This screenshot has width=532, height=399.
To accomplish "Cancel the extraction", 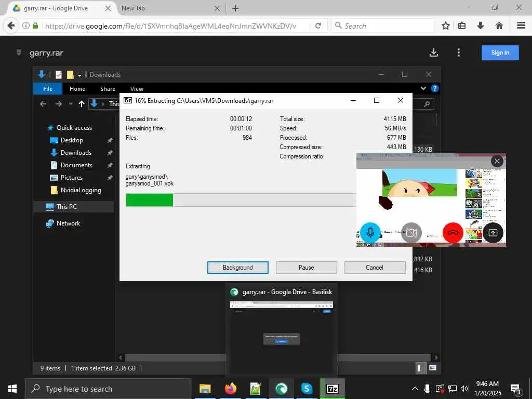I will pyautogui.click(x=375, y=268).
